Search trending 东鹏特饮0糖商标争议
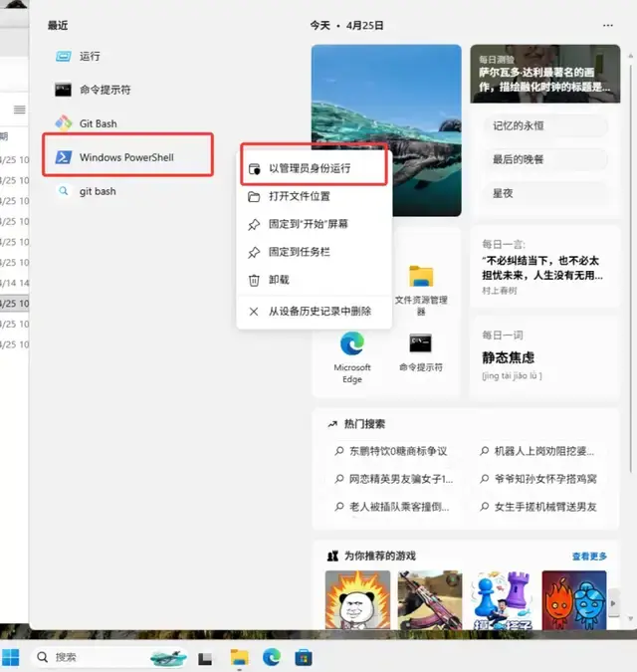Viewport: 637px width, 672px height. pos(391,451)
